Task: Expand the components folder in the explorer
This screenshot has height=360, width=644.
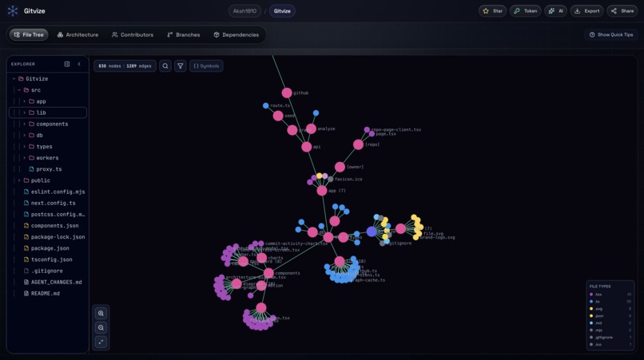Action: (24, 124)
